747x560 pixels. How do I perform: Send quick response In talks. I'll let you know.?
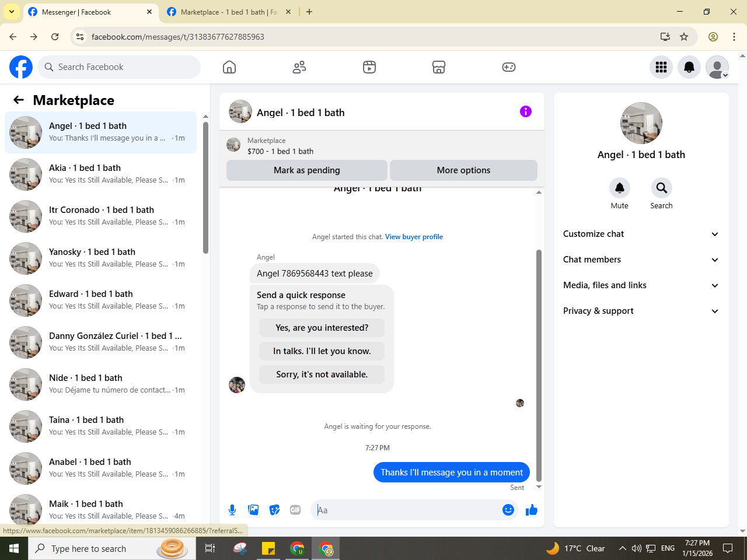pos(322,351)
